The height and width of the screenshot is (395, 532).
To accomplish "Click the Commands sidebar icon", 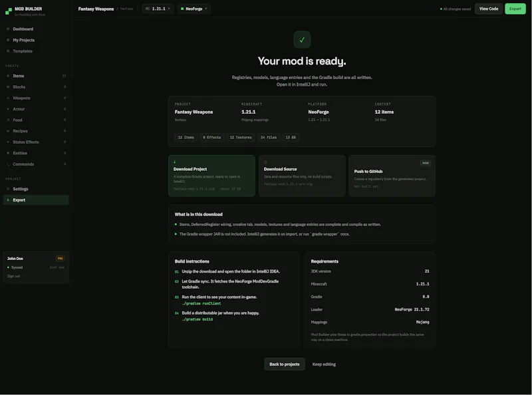I will click(x=8, y=164).
